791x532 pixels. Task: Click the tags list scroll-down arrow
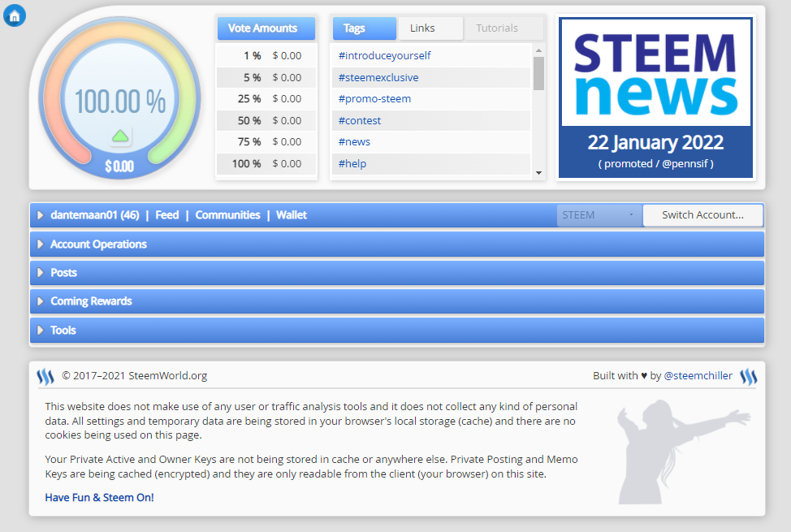(538, 173)
